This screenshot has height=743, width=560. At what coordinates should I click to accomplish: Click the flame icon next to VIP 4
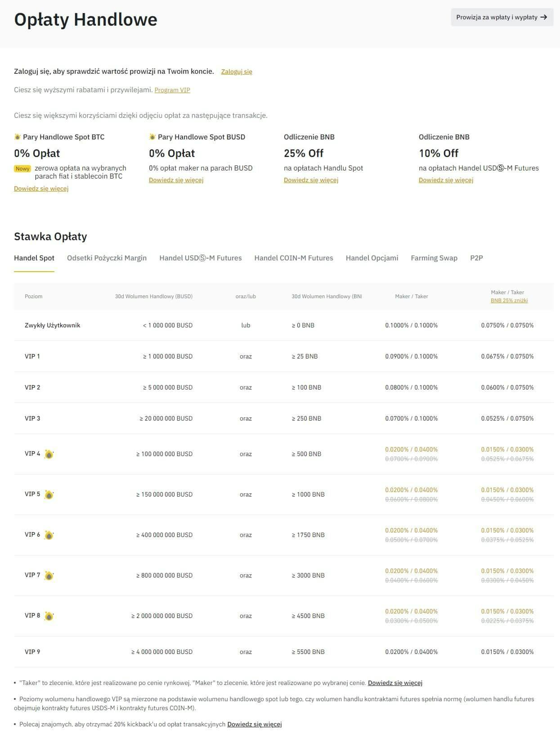[x=49, y=454]
